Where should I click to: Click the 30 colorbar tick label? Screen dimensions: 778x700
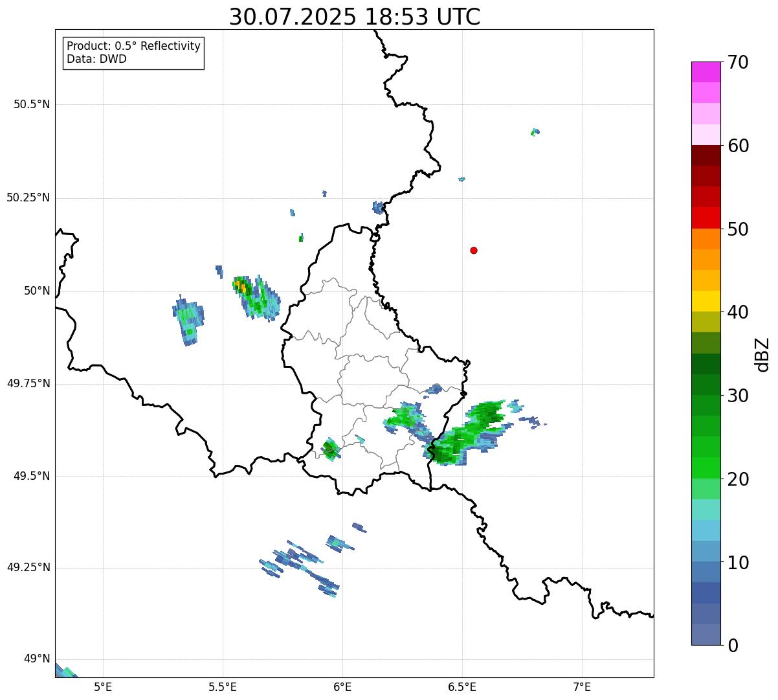click(738, 396)
